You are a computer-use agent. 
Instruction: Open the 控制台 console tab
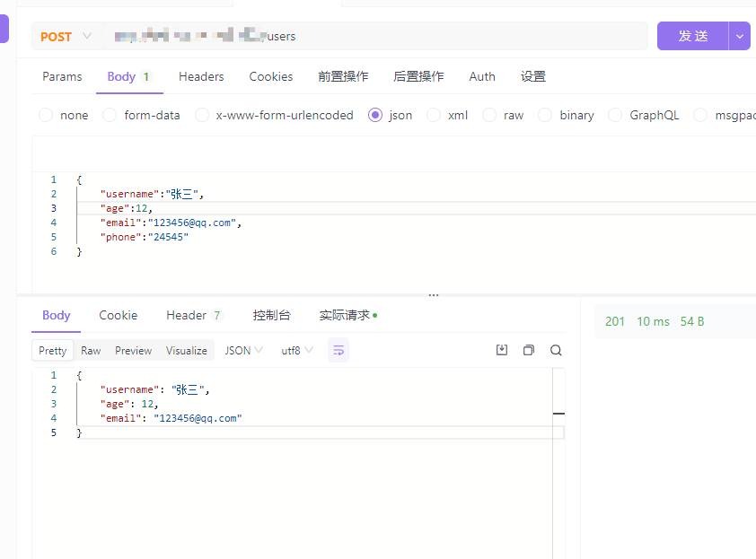pos(271,315)
